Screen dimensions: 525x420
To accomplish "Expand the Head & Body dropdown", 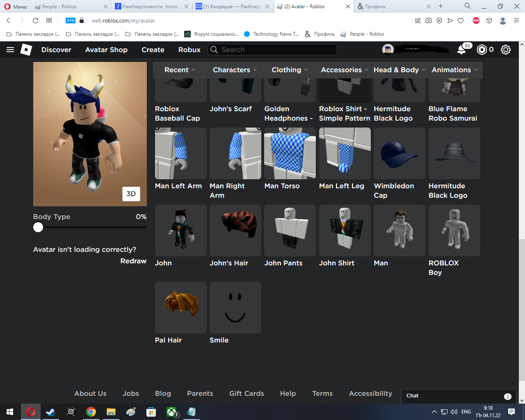I will 399,70.
